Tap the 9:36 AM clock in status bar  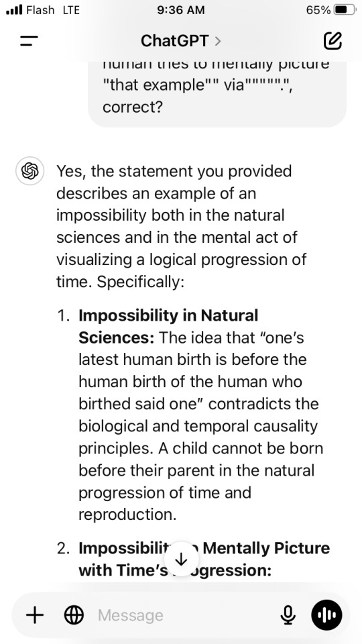click(180, 10)
